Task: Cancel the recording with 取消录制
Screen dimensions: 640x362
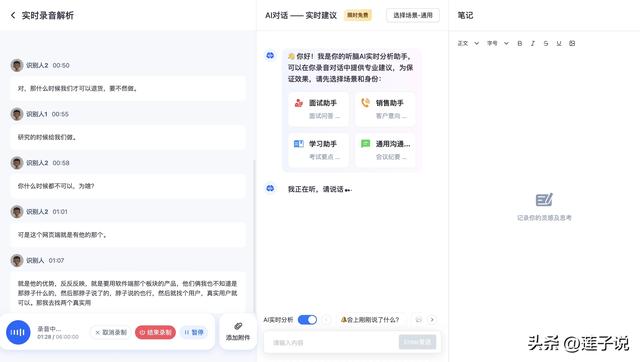Action: pos(111,332)
